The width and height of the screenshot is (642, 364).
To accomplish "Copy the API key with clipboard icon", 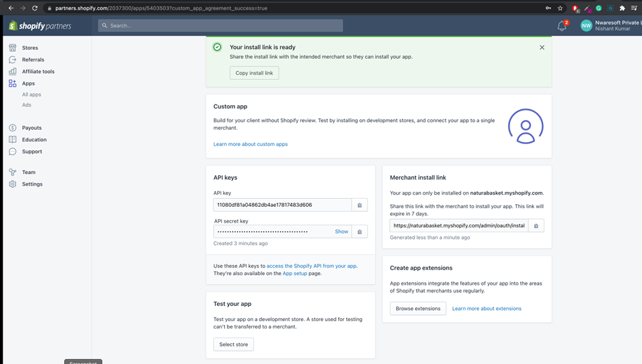I will pyautogui.click(x=360, y=205).
